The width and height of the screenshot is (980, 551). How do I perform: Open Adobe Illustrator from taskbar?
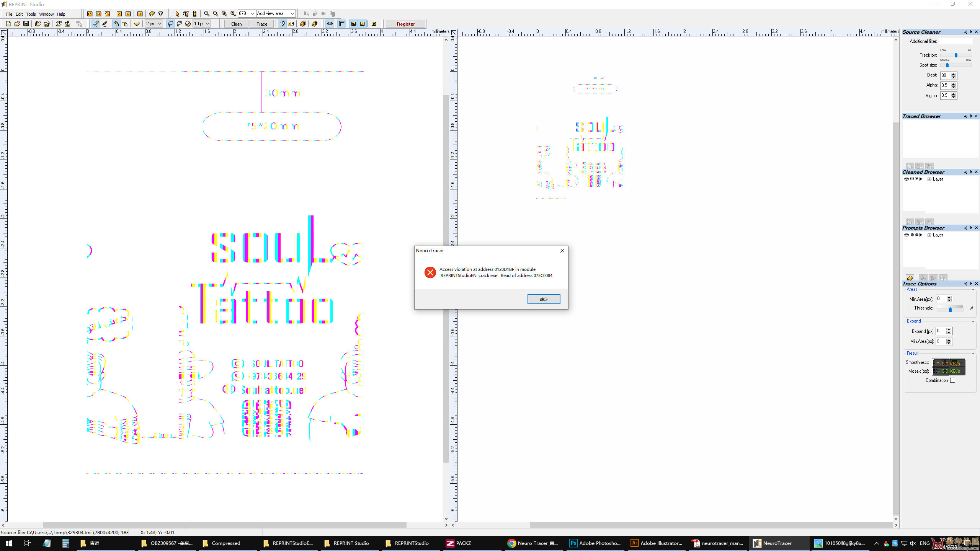[657, 543]
